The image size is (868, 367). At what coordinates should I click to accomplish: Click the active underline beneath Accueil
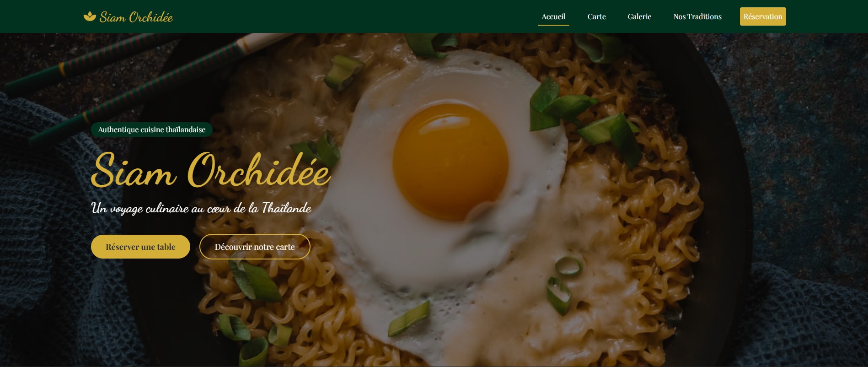(x=553, y=25)
